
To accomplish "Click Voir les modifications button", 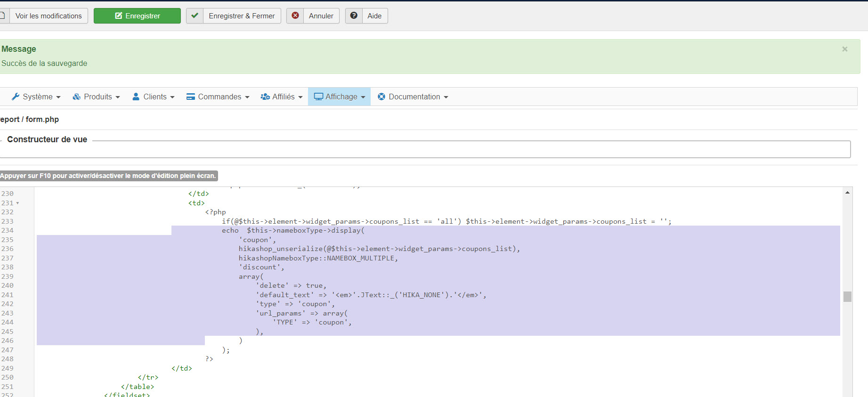I will click(48, 16).
